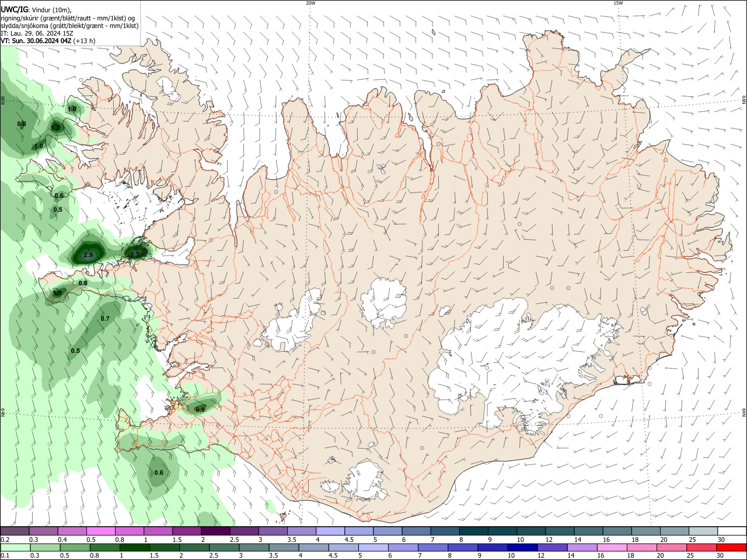Select the bright pink 0.5 swatch, upper legend row
747x560 pixels.
click(100, 531)
